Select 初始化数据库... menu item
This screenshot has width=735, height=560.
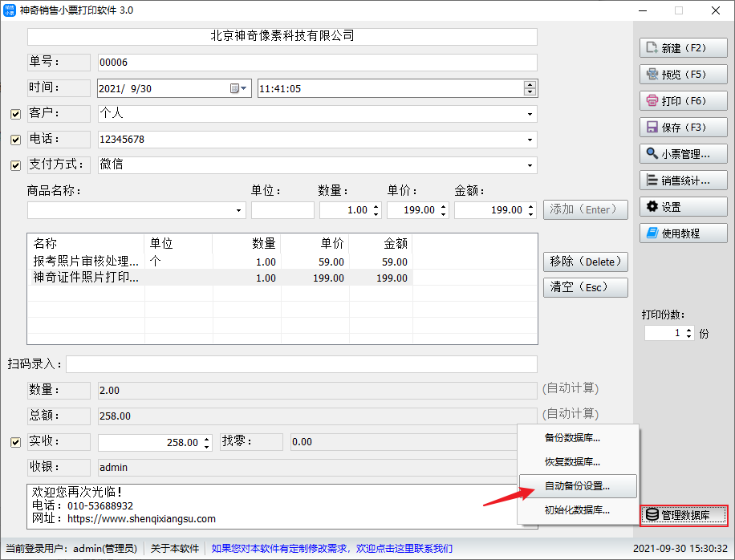[578, 510]
